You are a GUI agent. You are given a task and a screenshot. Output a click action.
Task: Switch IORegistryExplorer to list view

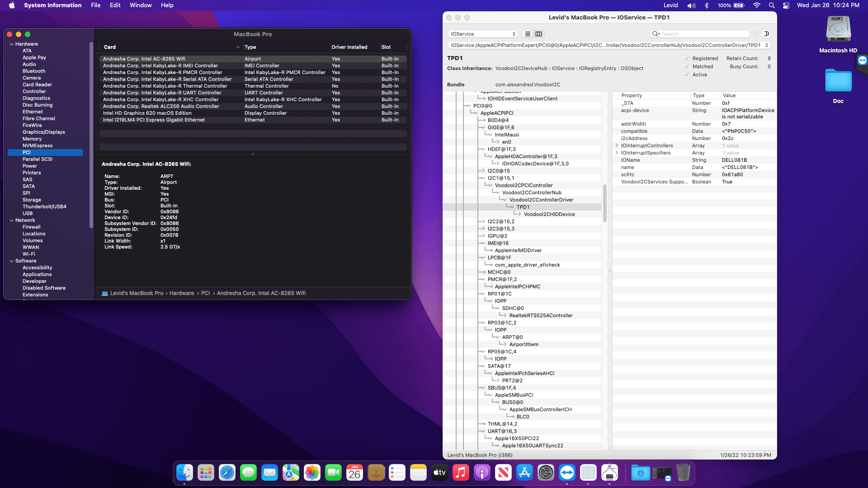(528, 34)
